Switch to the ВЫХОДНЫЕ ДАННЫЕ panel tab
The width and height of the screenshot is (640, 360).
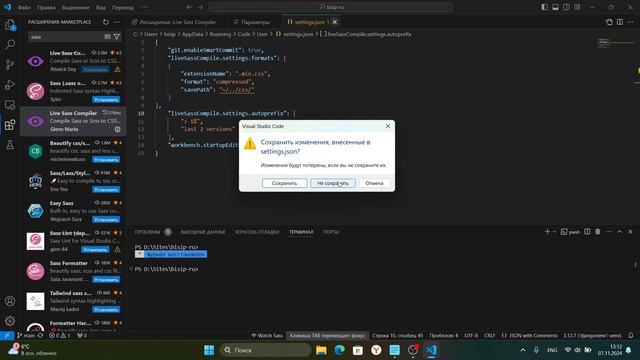203,232
